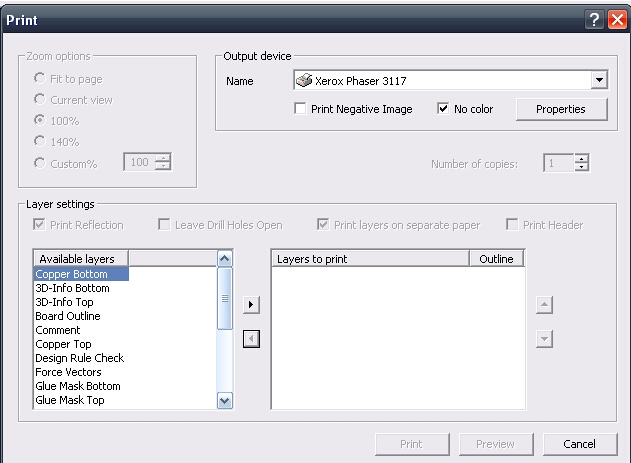Decrease number of copies

tap(582, 167)
